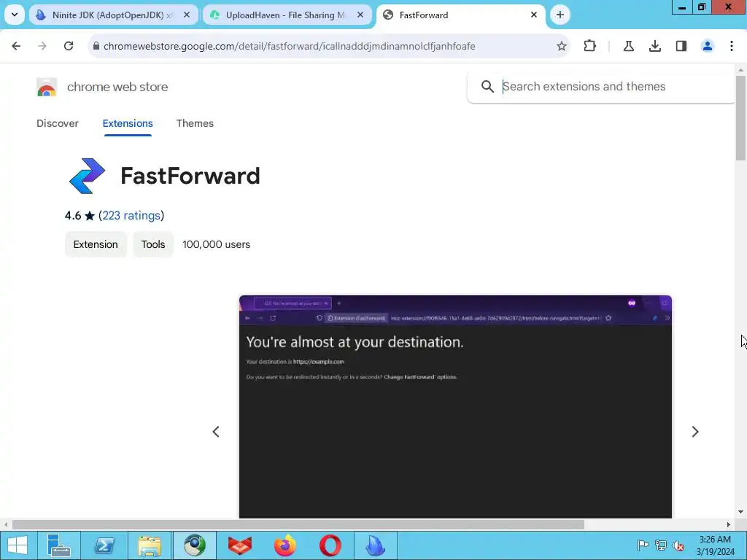
Task: Click the browser forward arrow
Action: point(42,46)
